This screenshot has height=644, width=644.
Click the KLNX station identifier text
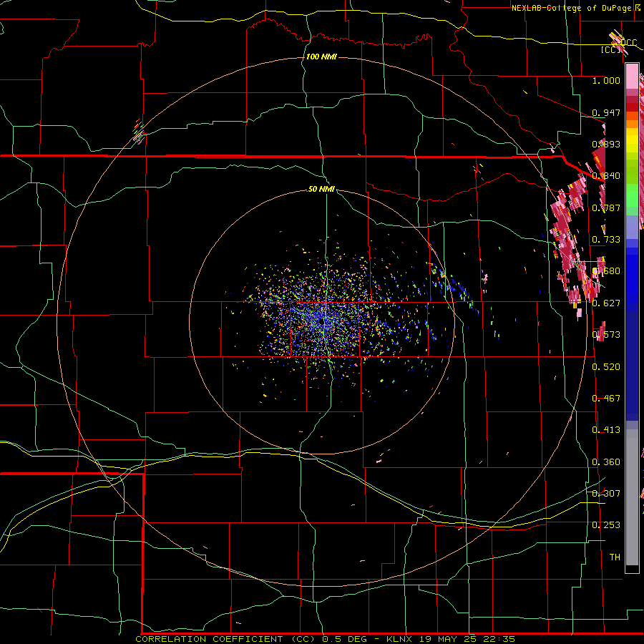point(399,639)
